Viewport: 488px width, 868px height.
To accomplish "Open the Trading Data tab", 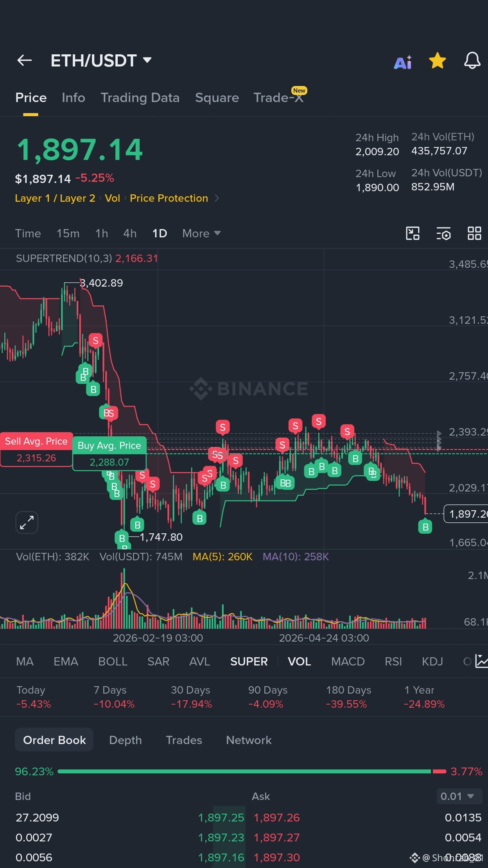I will click(x=140, y=98).
